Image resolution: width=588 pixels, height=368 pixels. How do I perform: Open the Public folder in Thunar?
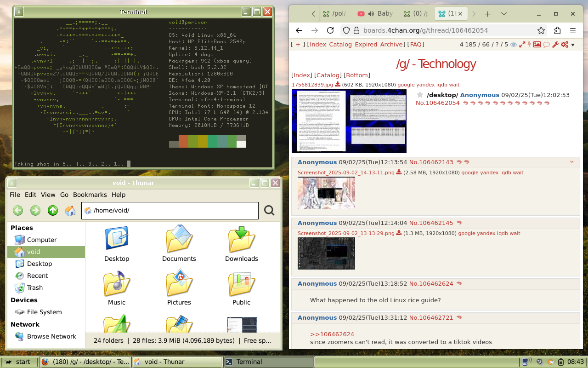tap(241, 283)
